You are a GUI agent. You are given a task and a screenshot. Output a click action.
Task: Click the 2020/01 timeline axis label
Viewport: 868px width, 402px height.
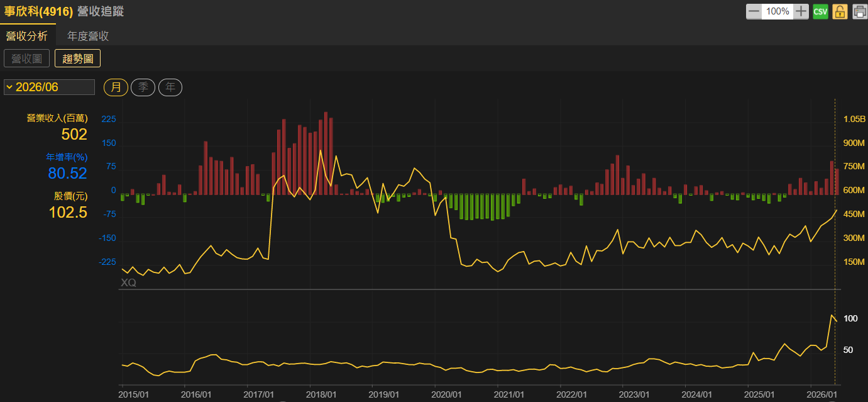click(x=448, y=394)
